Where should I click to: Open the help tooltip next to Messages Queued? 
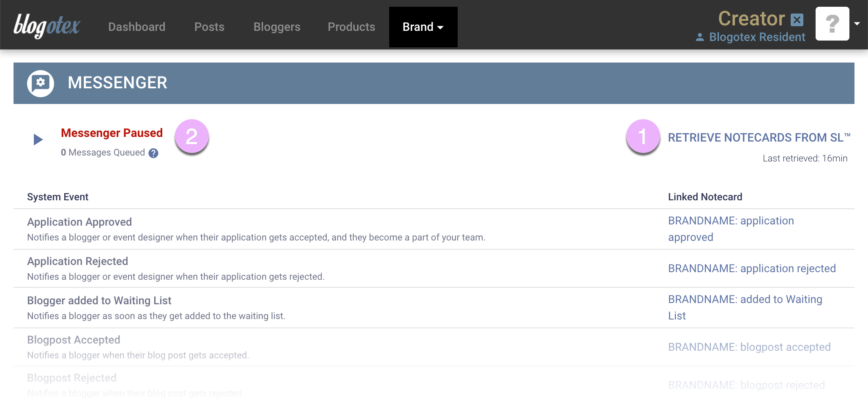154,153
